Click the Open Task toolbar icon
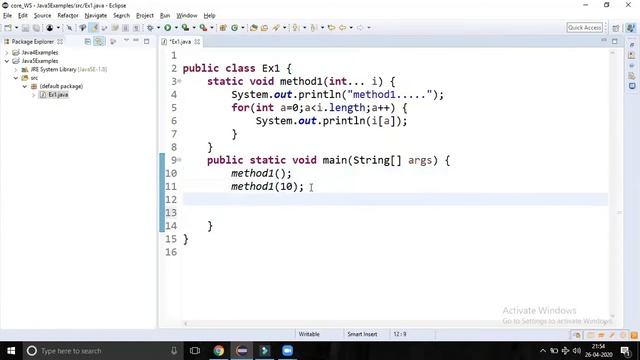This screenshot has width=640, height=360. tap(264, 28)
